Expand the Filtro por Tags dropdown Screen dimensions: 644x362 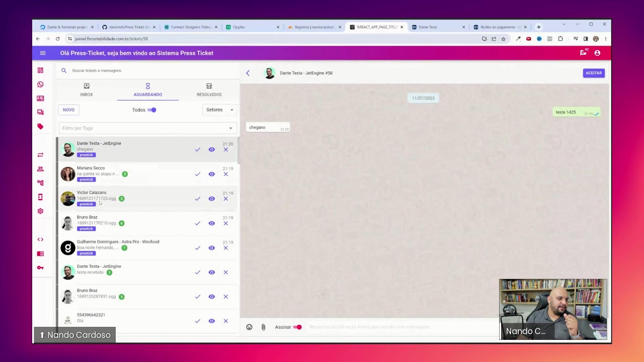point(230,128)
